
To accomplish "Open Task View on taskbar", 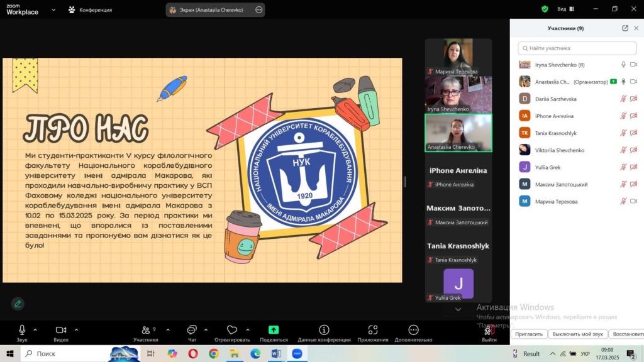I will click(151, 353).
